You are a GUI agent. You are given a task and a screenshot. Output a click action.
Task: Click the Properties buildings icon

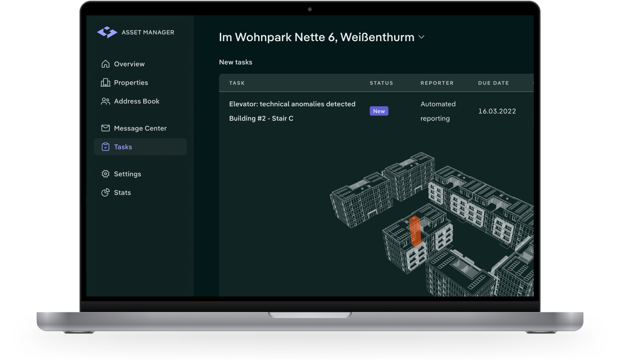tap(106, 82)
